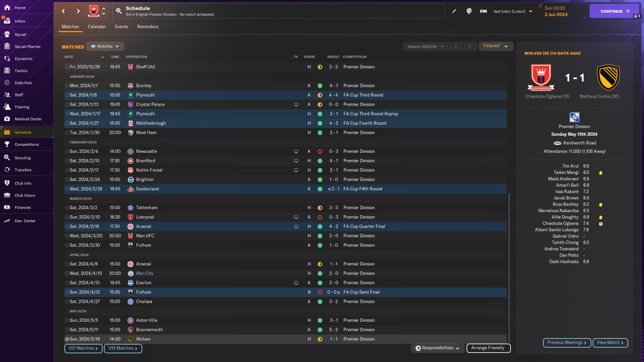Open Previous Meetings
Screen dimensions: 644x362
pos(567,342)
